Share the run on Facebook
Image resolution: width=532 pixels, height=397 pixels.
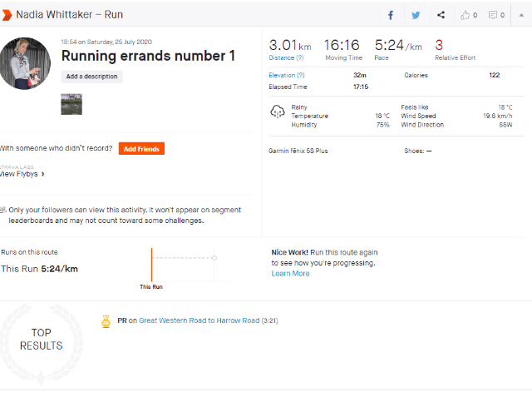pyautogui.click(x=391, y=15)
